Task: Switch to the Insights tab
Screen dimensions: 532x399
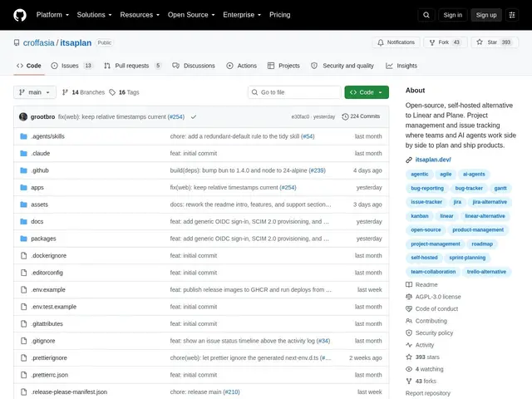Action: 401,66
